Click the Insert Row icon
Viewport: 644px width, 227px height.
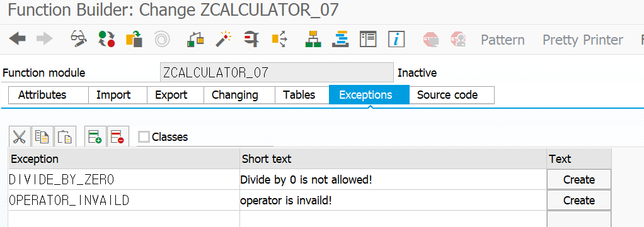95,136
